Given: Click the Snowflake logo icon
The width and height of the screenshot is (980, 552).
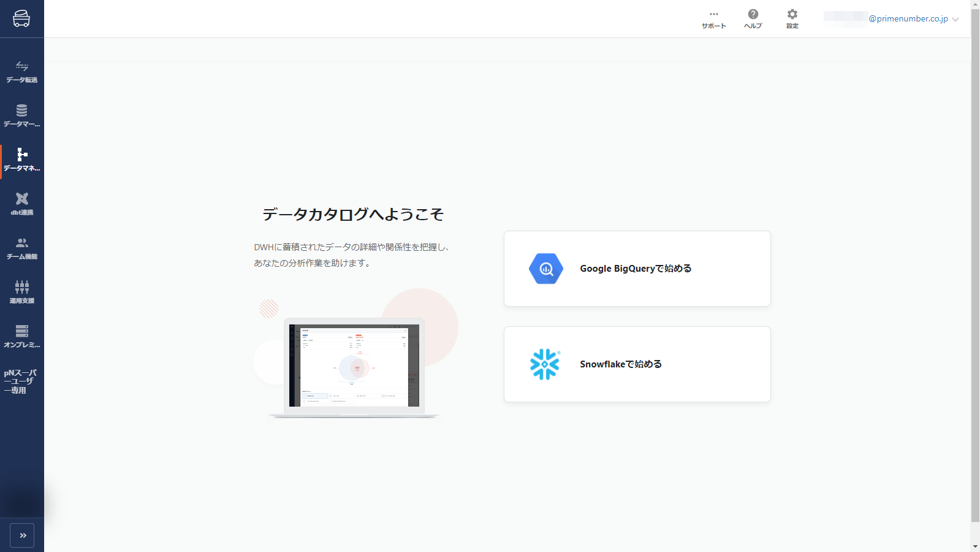Looking at the screenshot, I should point(545,364).
